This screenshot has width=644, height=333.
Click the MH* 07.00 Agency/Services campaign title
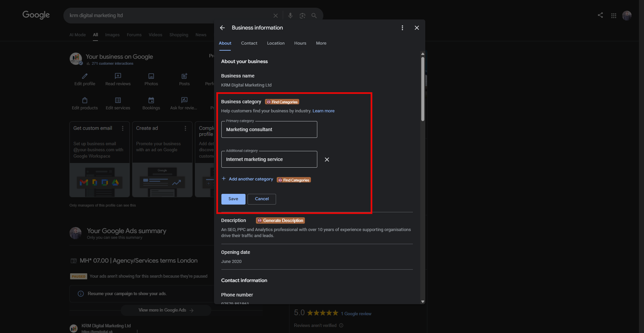coord(139,261)
